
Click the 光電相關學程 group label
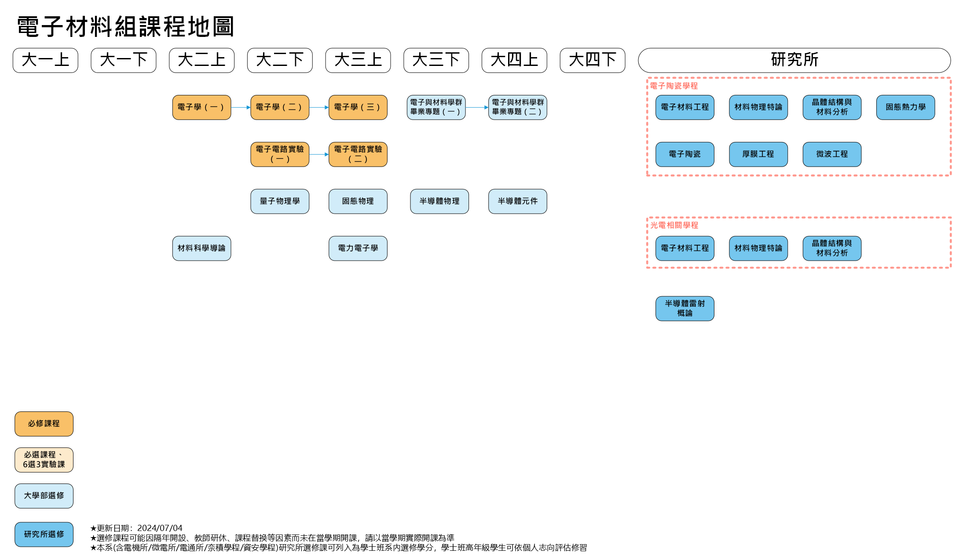point(674,225)
